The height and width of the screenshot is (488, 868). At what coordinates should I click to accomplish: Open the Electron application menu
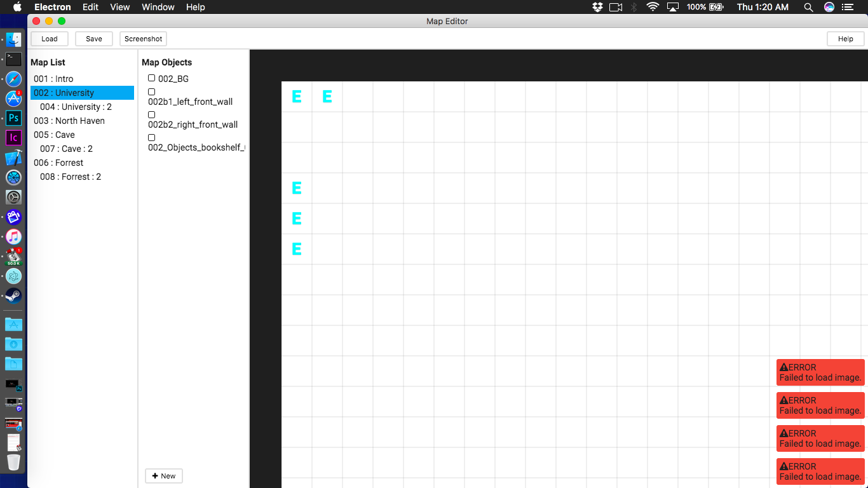tap(53, 7)
